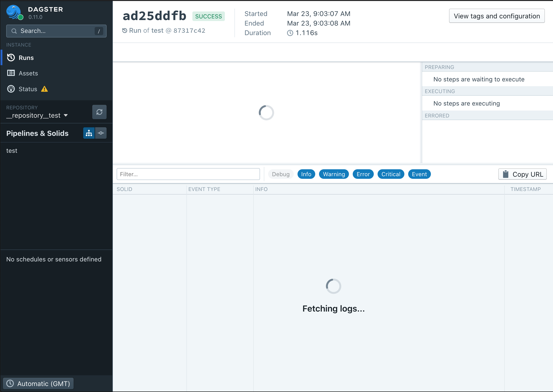553x392 pixels.
Task: Toggle the Info log level filter
Action: 306,174
